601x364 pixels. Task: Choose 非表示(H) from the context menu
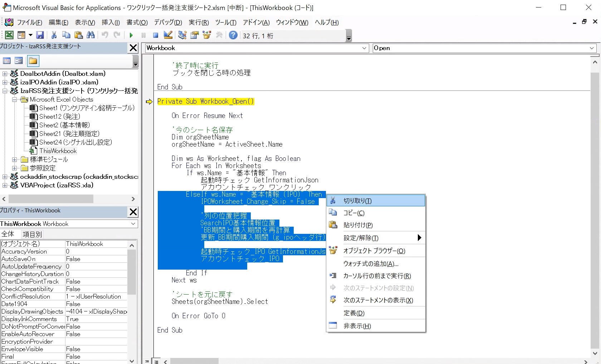[376, 326]
